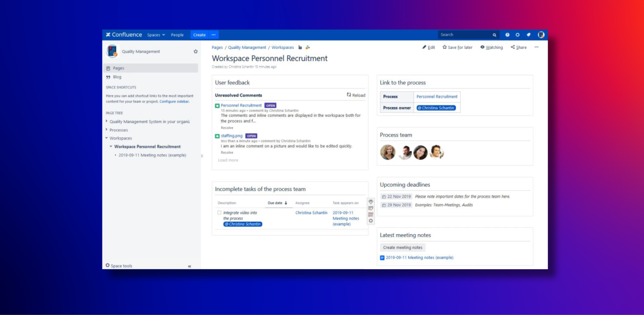The width and height of the screenshot is (644, 315).
Task: Toggle the favorite star for Quality Management space
Action: [196, 51]
